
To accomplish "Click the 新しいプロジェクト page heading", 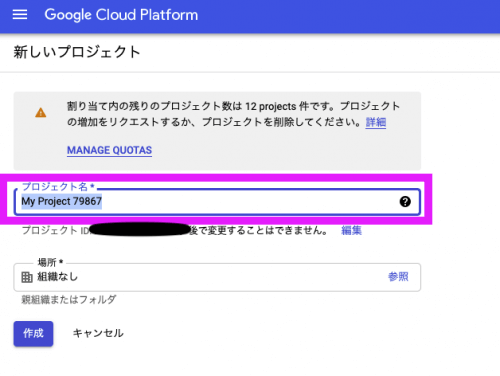I will pos(77,52).
